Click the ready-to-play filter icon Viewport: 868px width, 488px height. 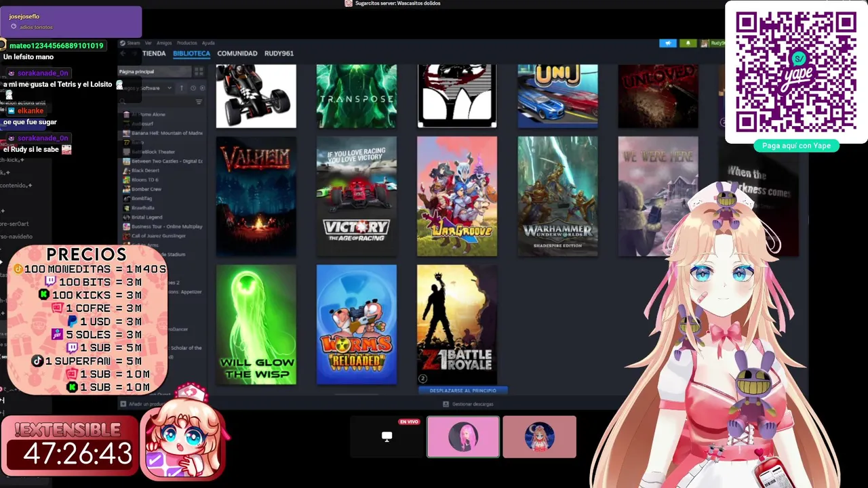click(202, 88)
